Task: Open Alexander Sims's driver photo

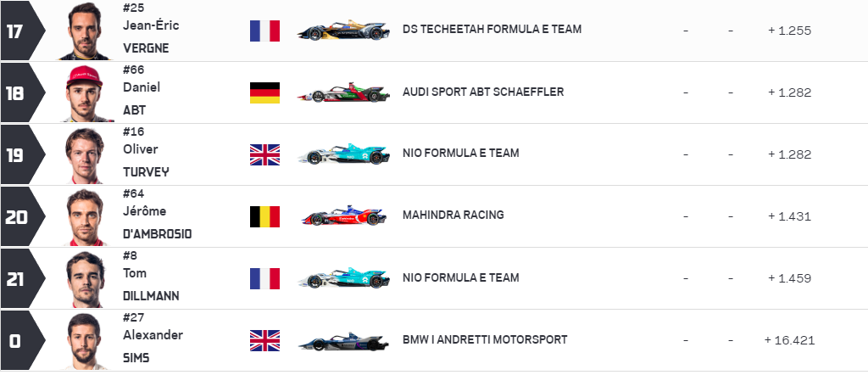Action: [89, 341]
